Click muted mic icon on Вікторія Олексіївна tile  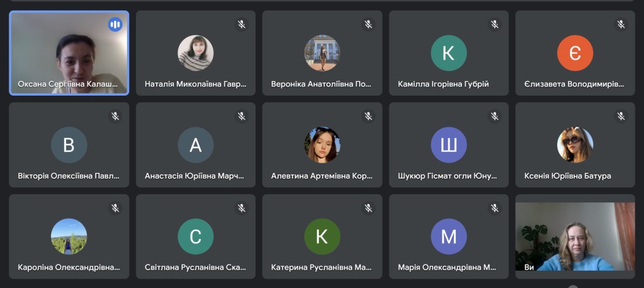pyautogui.click(x=115, y=116)
